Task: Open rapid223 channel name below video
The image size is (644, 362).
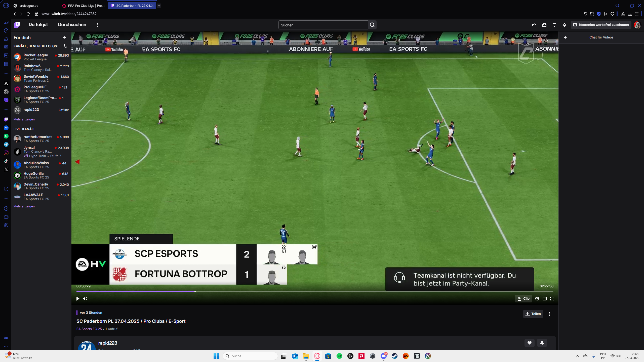Action: [x=108, y=343]
